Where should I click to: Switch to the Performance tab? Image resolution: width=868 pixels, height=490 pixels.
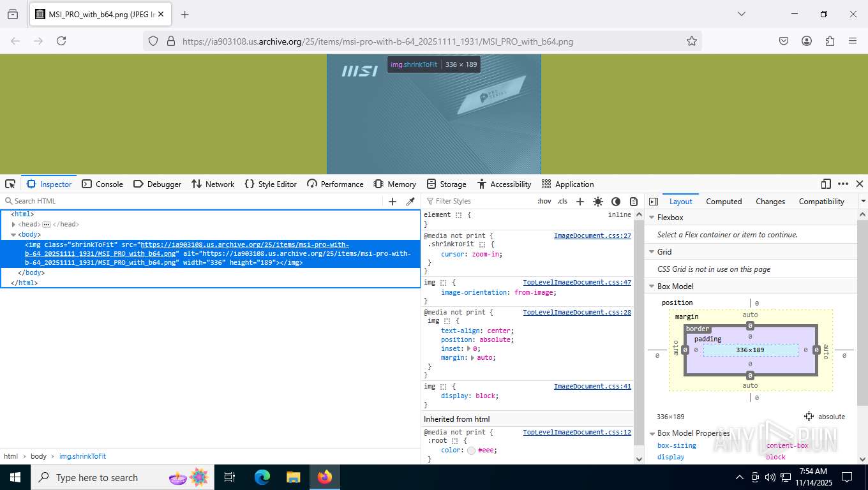[x=335, y=184]
